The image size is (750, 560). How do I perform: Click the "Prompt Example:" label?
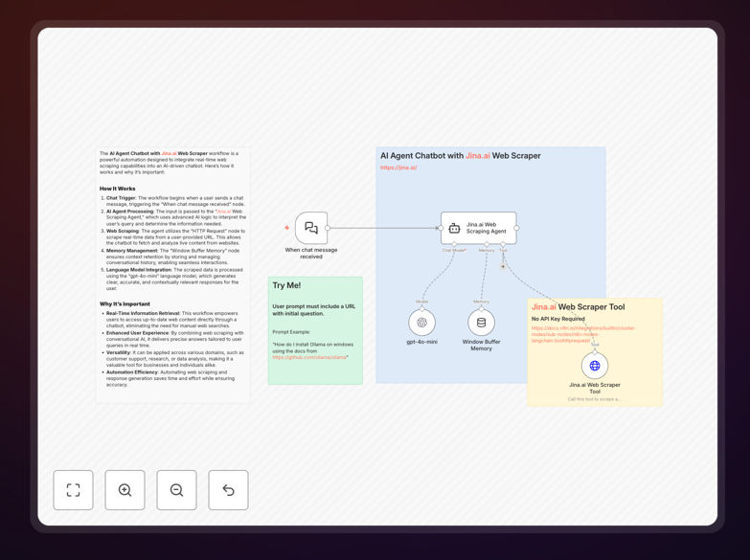pos(291,332)
